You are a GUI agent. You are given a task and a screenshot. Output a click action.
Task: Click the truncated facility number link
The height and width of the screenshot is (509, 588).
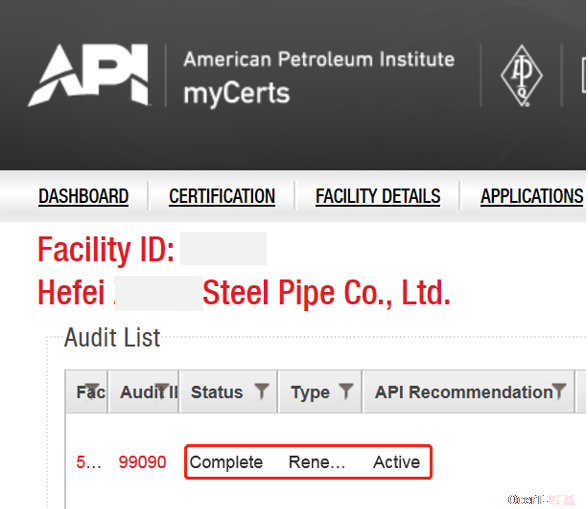pos(88,462)
